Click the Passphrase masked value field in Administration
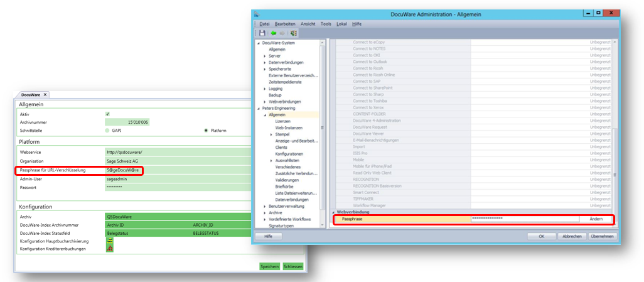The width and height of the screenshot is (644, 282). [x=525, y=219]
